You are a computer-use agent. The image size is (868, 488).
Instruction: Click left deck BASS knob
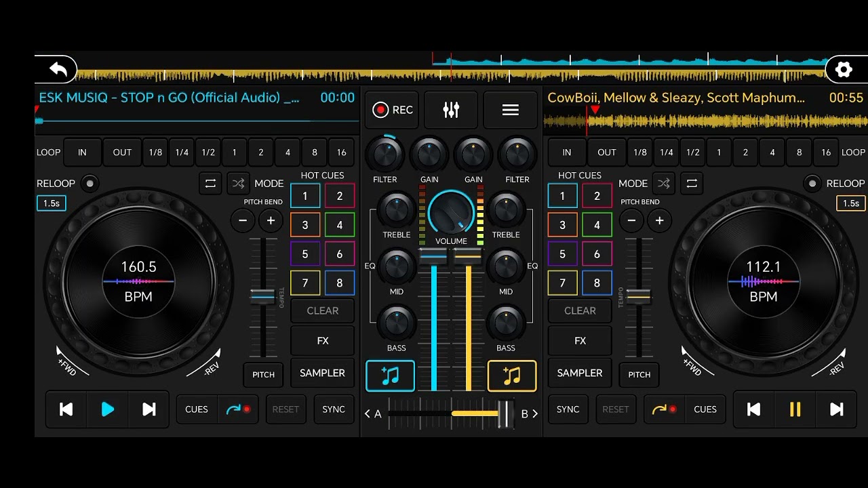[x=397, y=323]
